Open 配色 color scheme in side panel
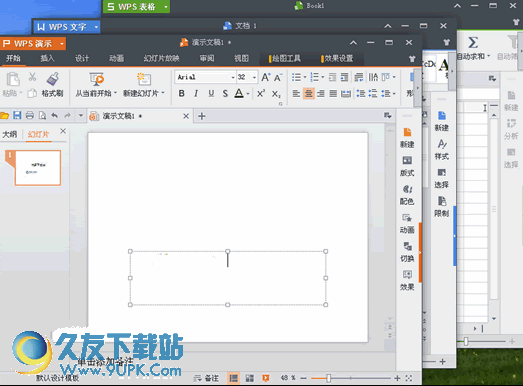Image resolution: width=523 pixels, height=386 pixels. coord(407,195)
